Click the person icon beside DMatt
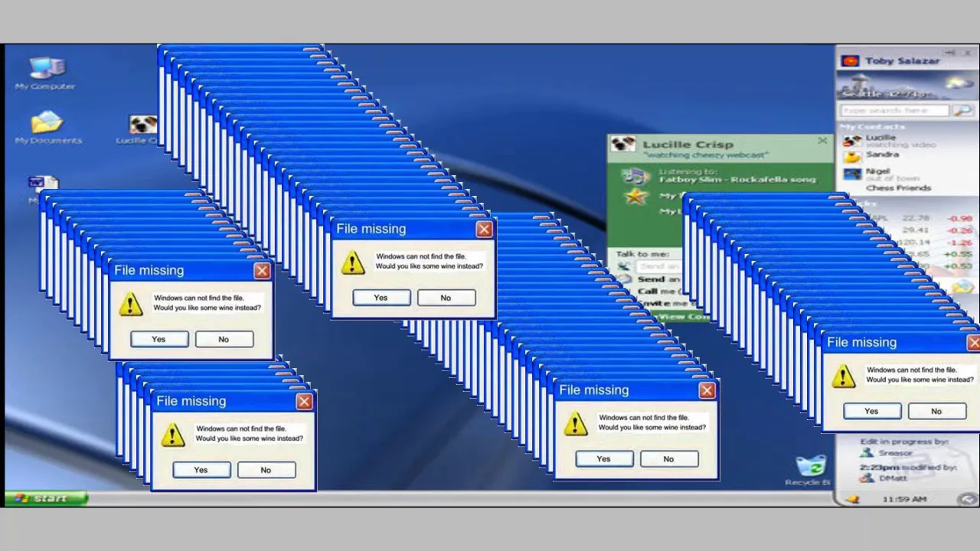The height and width of the screenshot is (551, 980). (x=866, y=478)
